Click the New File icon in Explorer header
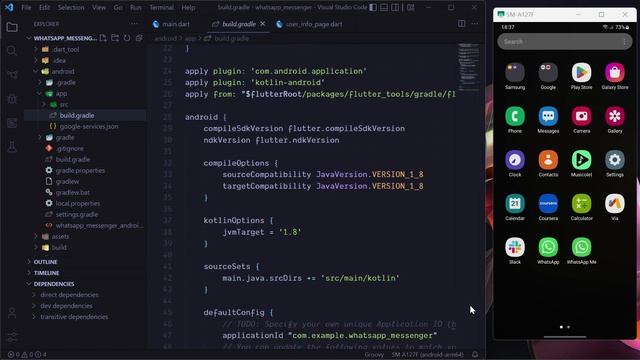The width and height of the screenshot is (640, 360). click(103, 38)
